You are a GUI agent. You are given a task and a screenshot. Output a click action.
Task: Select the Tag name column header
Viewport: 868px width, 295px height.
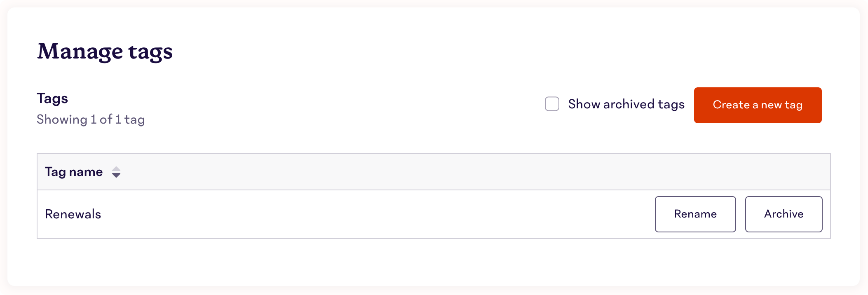[74, 172]
